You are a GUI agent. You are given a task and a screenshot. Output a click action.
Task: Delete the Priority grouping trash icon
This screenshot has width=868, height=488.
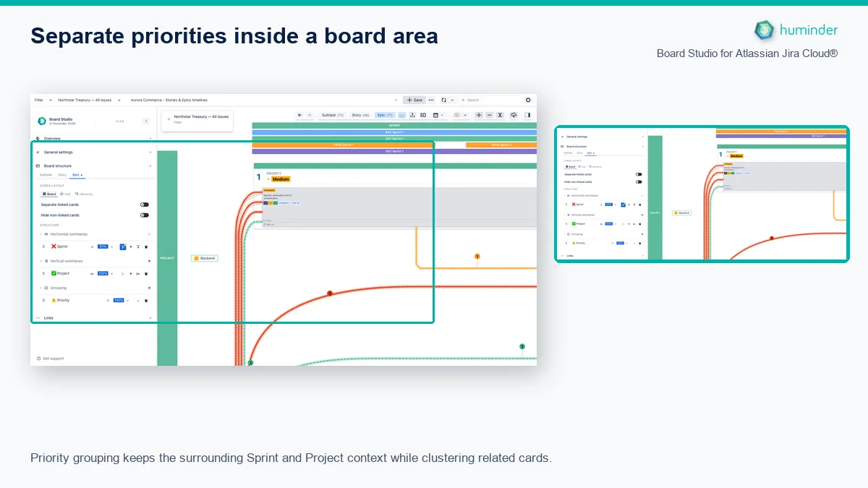pos(146,300)
